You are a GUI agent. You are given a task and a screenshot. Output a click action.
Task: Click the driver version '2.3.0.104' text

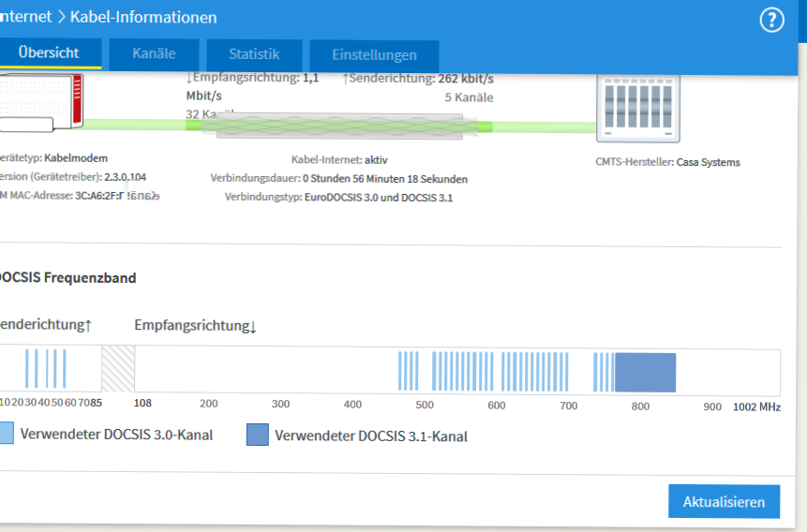[125, 177]
